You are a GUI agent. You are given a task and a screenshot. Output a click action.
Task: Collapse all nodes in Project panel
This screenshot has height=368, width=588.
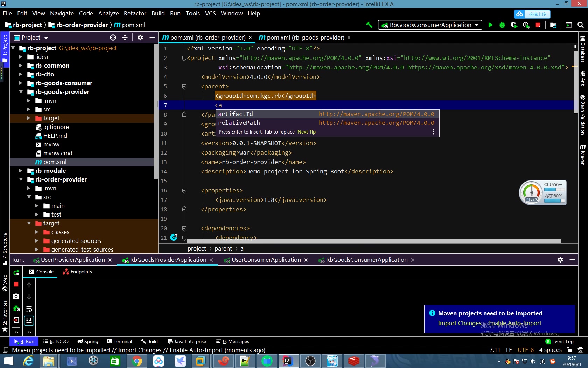pos(125,38)
